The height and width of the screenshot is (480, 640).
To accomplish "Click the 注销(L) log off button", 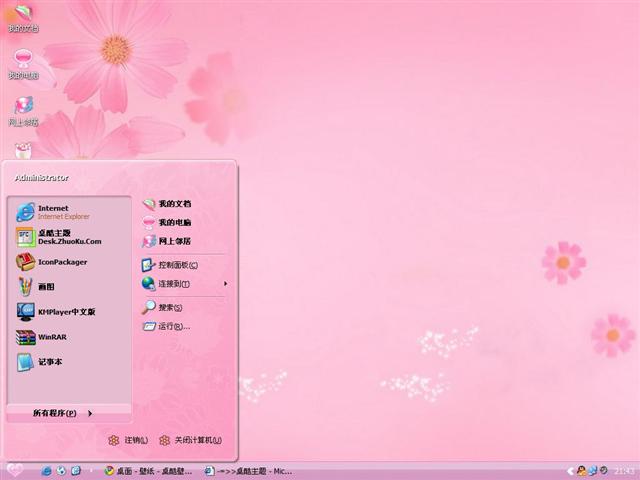I will (129, 440).
